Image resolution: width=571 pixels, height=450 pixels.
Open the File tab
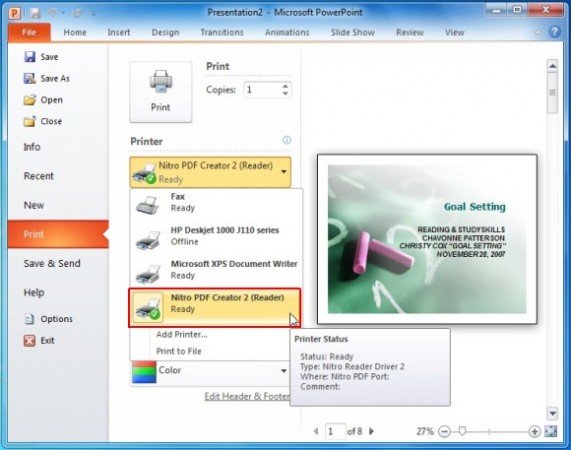29,32
